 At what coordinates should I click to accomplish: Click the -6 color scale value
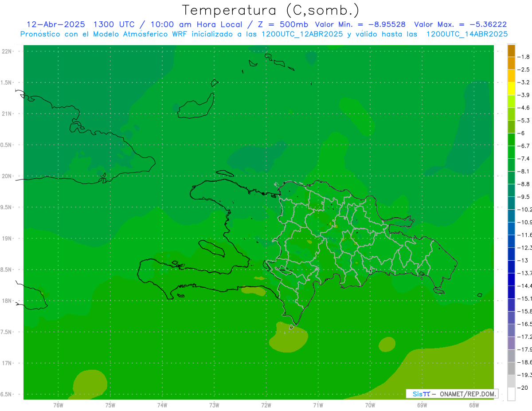(521, 133)
